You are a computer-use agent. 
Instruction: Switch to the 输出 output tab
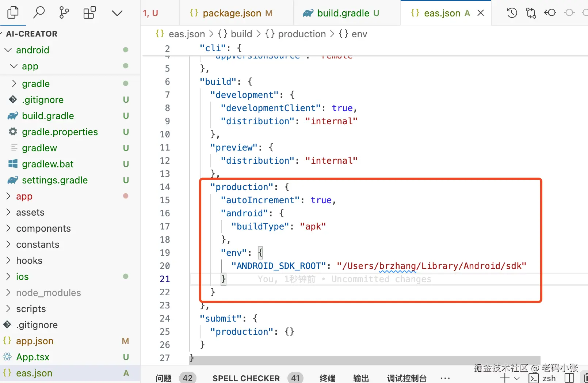361,378
